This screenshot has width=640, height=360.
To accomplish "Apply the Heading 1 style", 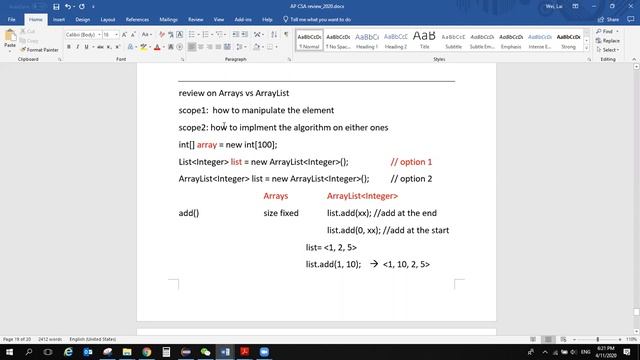I will [367, 40].
